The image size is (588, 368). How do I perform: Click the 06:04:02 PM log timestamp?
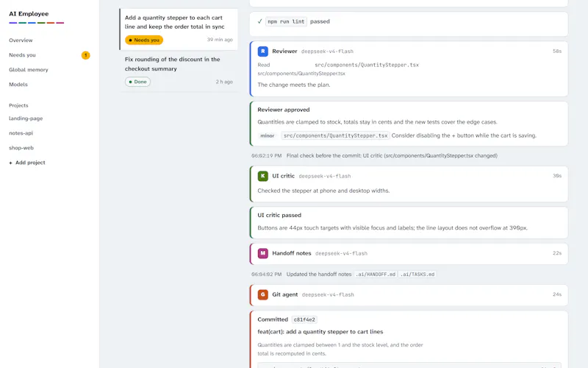click(x=267, y=274)
